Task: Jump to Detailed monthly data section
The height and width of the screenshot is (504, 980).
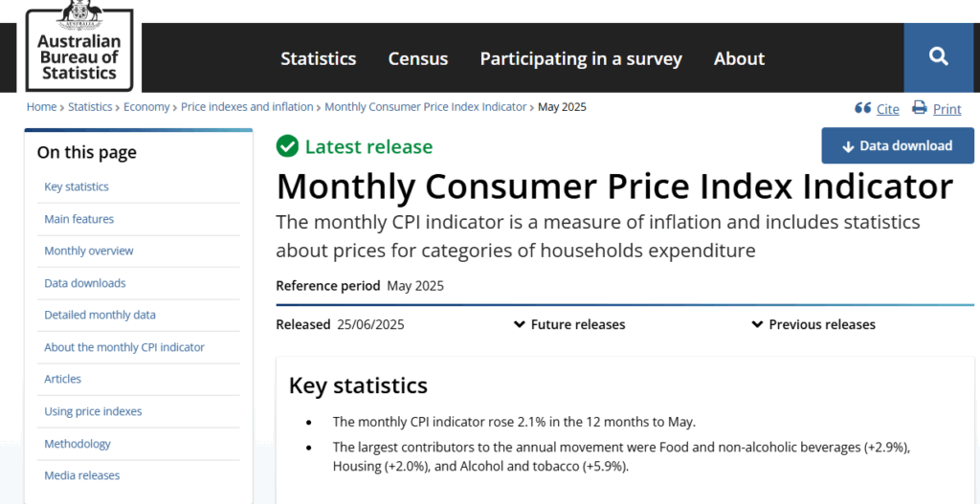Action: [x=100, y=315]
